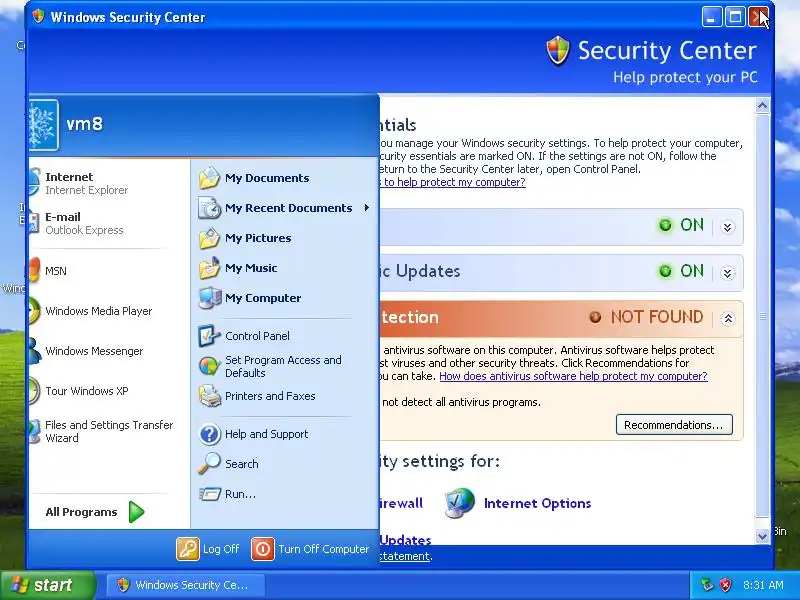Collapse the Virus Protection NOT FOUND section
Screen dimensions: 800x600
coord(728,318)
